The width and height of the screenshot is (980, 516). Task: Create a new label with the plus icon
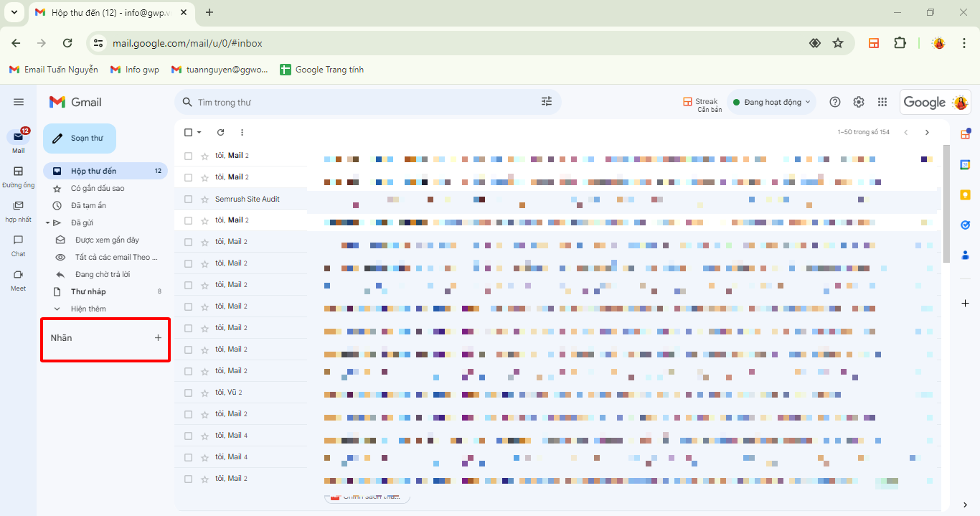click(x=159, y=337)
